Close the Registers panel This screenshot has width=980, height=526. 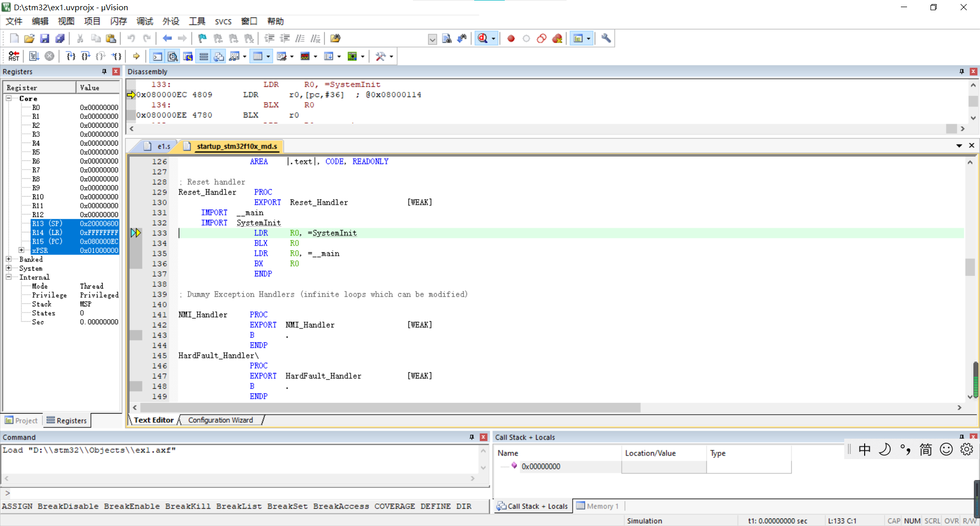point(116,71)
